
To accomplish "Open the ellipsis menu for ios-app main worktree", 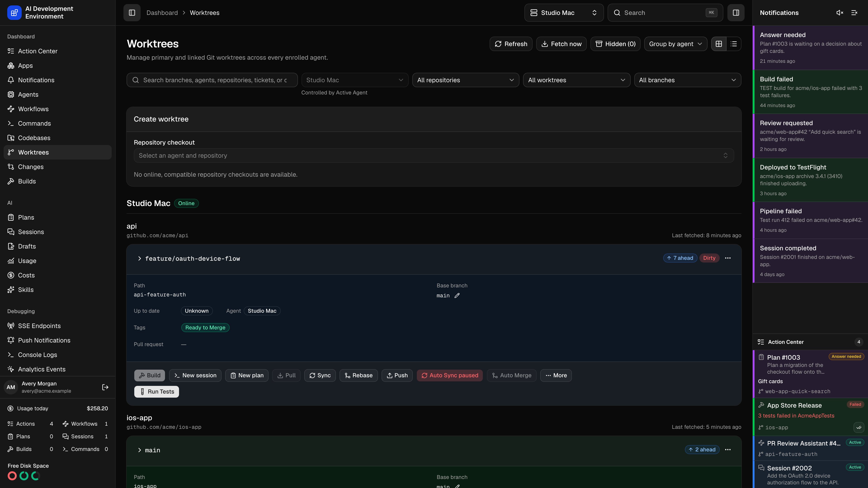I will point(728,450).
